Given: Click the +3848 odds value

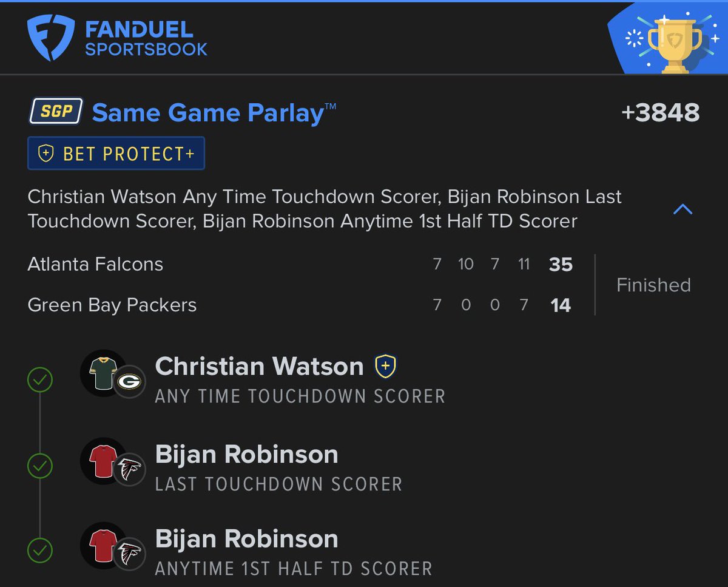Looking at the screenshot, I should click(660, 113).
